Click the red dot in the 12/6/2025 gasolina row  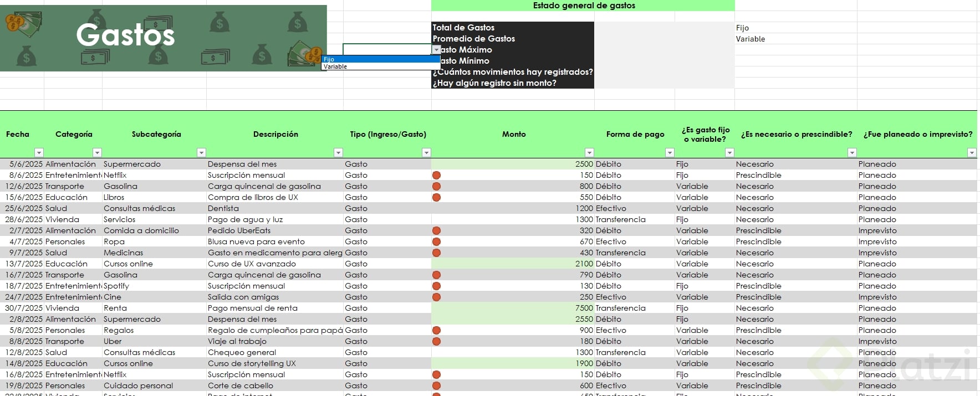[436, 186]
